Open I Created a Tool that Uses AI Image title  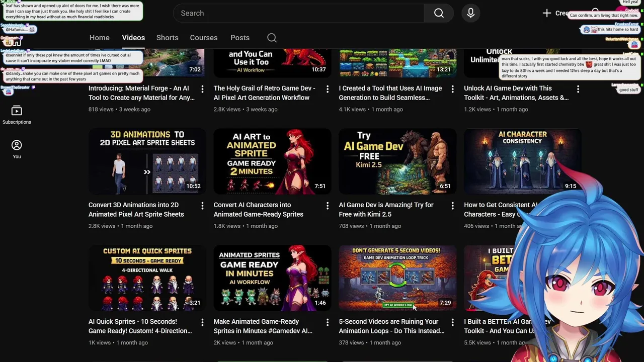391,93
